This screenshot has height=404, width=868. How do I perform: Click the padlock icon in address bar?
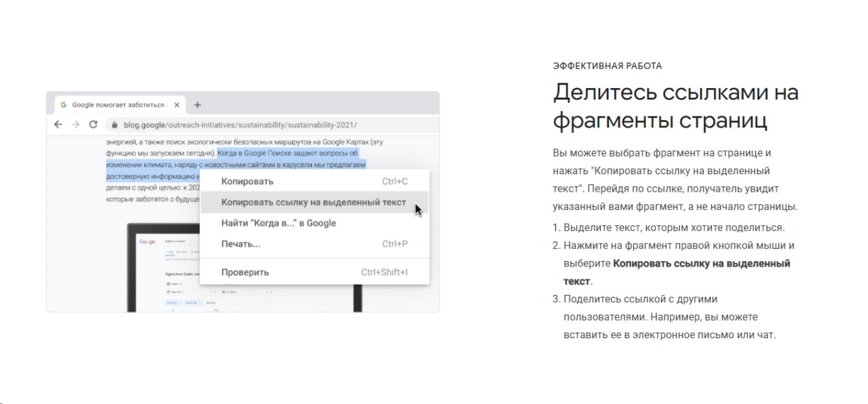coord(115,125)
